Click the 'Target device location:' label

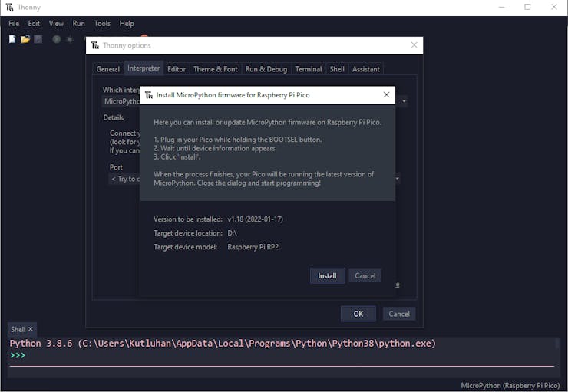188,233
